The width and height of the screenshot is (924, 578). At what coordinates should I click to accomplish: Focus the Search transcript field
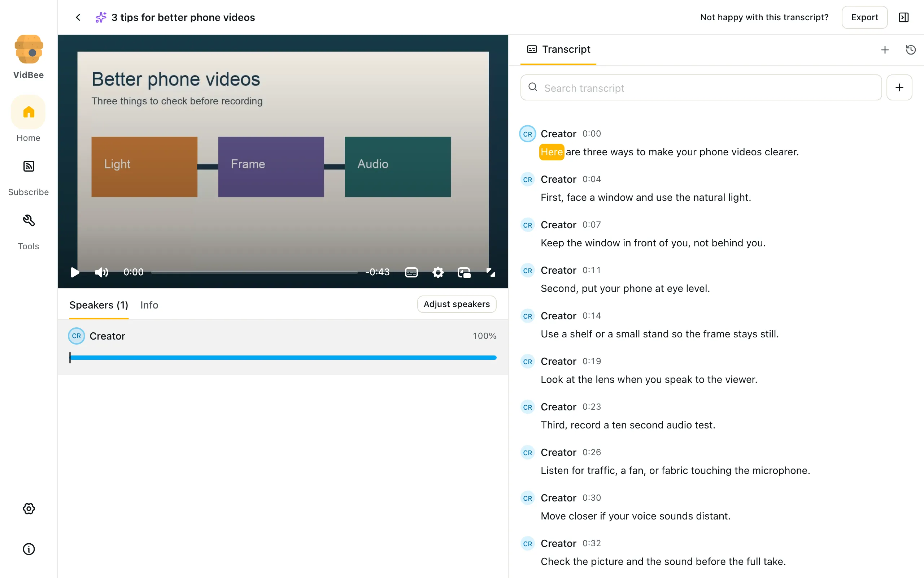[x=701, y=87]
